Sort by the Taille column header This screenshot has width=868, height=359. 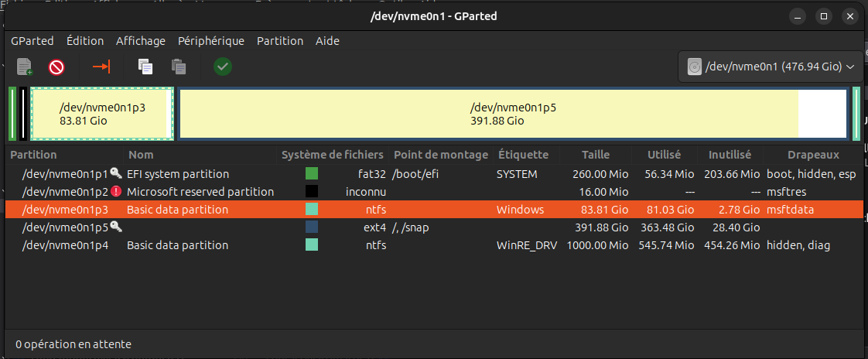tap(596, 155)
